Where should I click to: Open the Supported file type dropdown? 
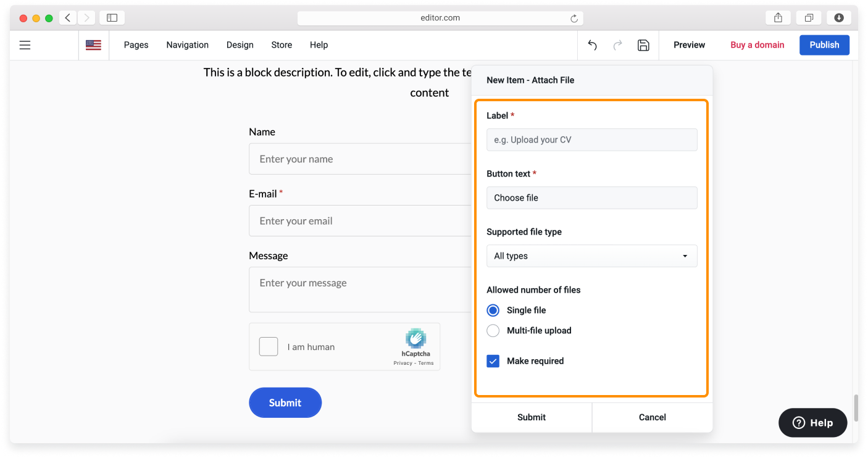tap(591, 256)
